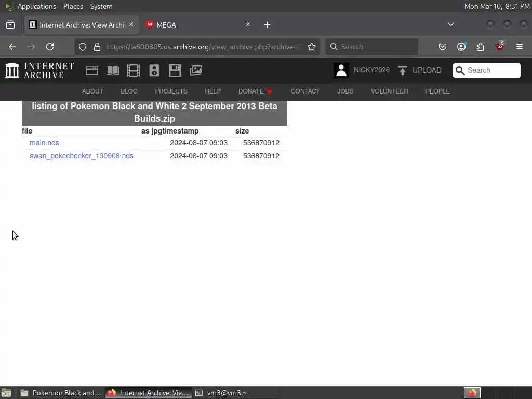Close the Internet Archive tab
The image size is (532, 399).
131,24
